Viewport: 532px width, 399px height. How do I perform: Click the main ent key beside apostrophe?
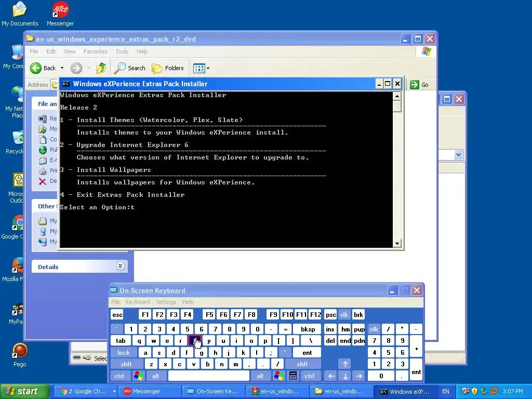307,353
